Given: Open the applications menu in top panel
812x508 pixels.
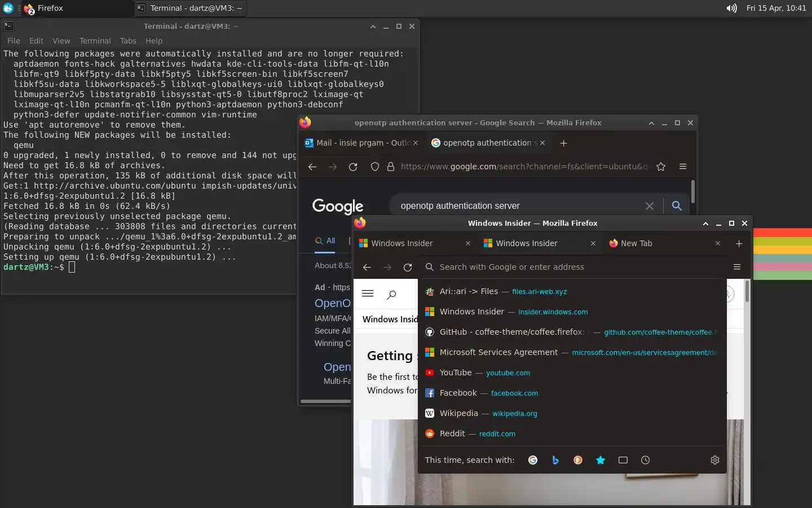Looking at the screenshot, I should [8, 8].
